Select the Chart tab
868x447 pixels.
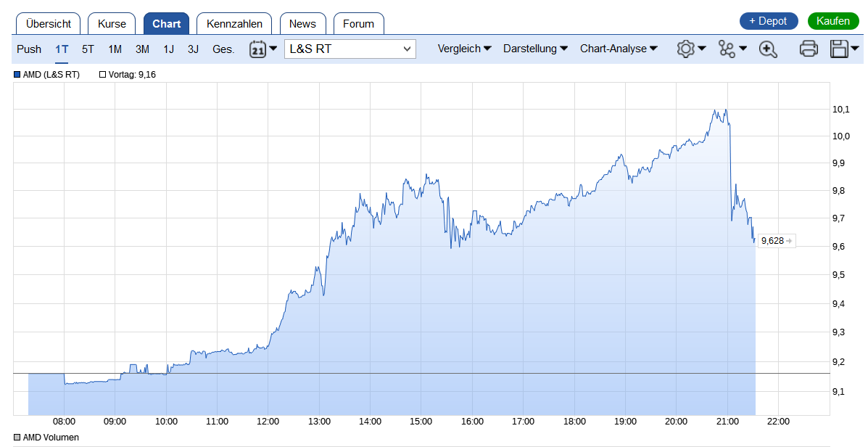167,24
